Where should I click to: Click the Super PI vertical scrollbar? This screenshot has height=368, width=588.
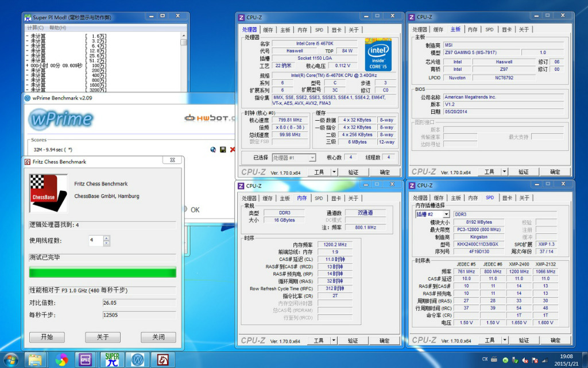pyautogui.click(x=183, y=62)
